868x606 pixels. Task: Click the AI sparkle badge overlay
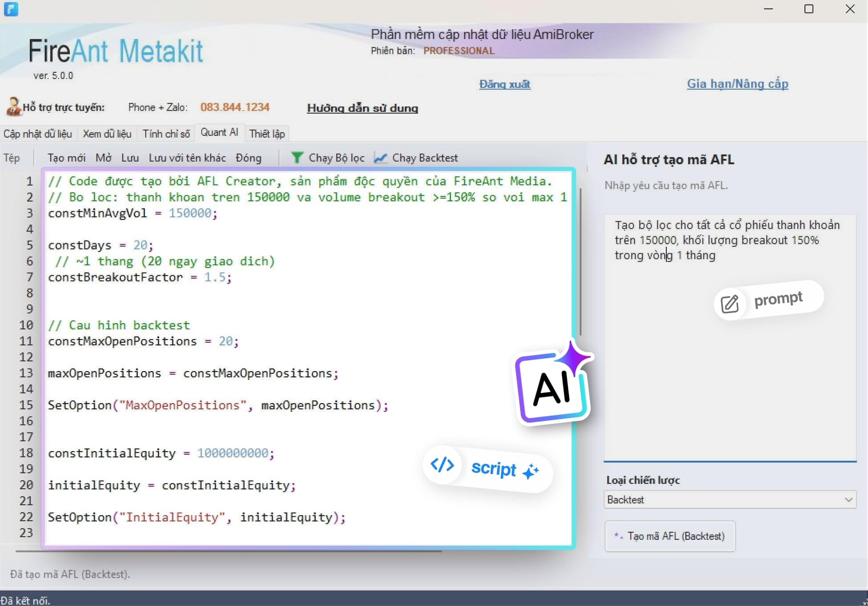coord(553,386)
